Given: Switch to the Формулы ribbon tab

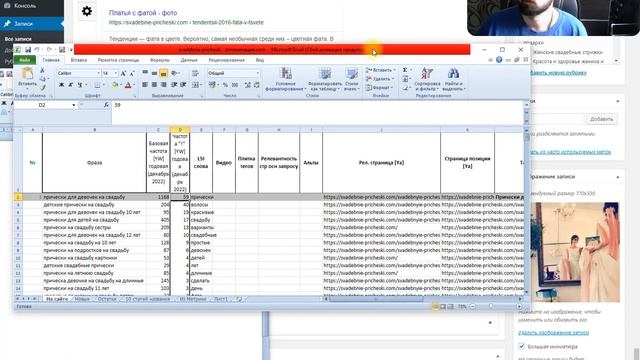Looking at the screenshot, I should [160, 60].
